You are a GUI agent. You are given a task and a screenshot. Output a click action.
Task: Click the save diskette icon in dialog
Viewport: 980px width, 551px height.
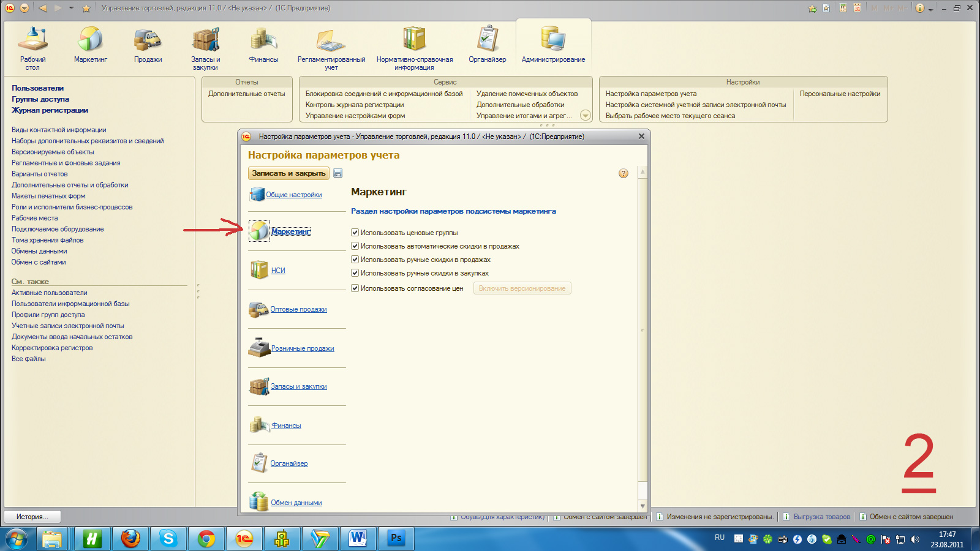coord(337,173)
